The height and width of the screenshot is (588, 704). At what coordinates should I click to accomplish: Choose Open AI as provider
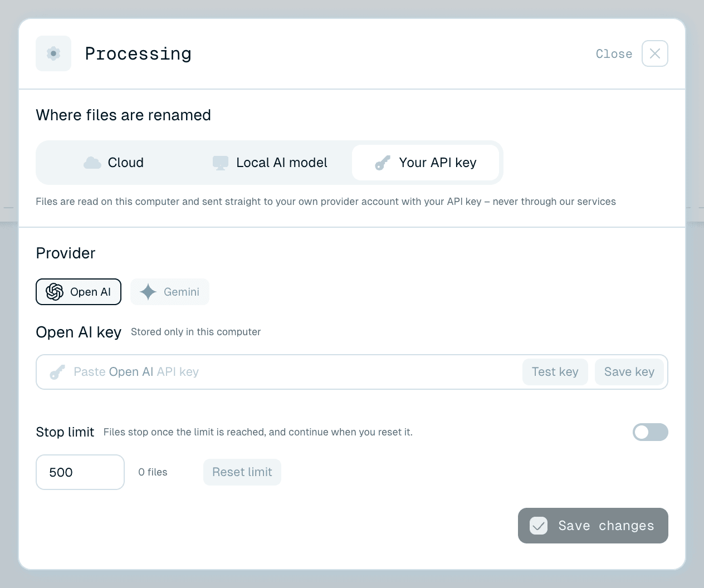pyautogui.click(x=79, y=292)
